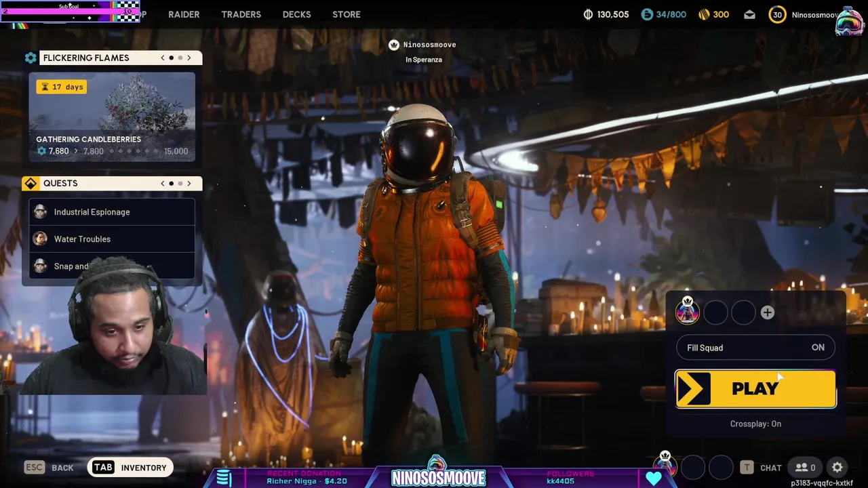The width and height of the screenshot is (868, 488).
Task: Click the candleberry progress track 7,680 to 15,000
Action: point(112,151)
